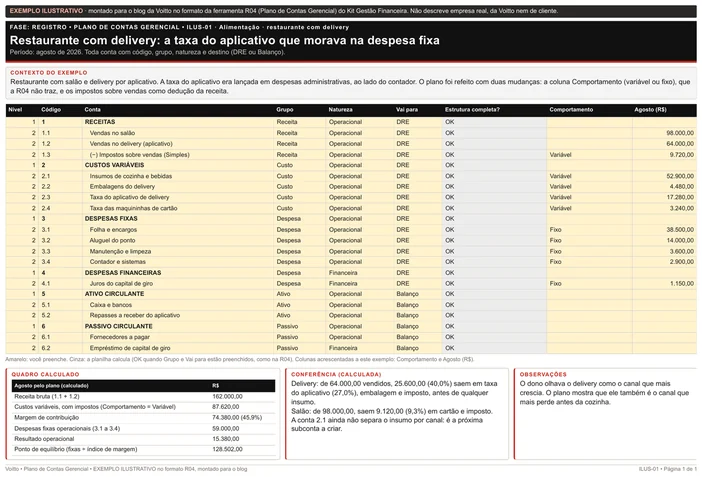Click the red 'EXEMPLO ILUSTRATIVO' label in top banner
Viewport: 702px width, 477px height.
47,11
